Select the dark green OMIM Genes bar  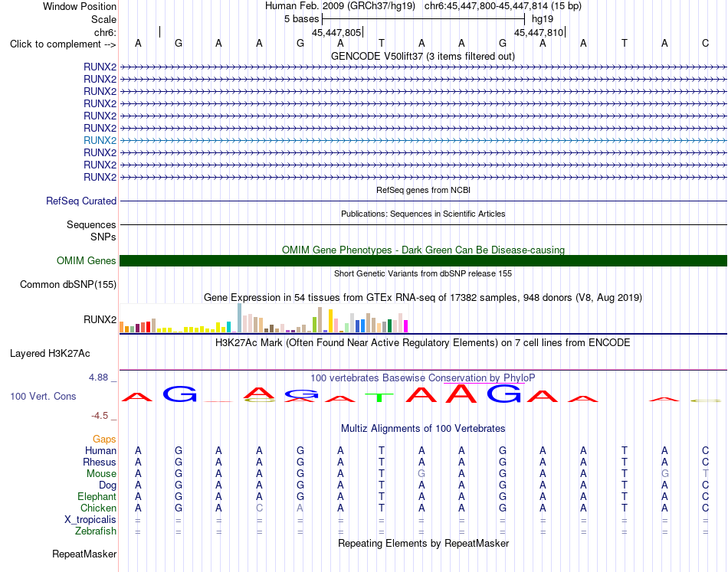423,260
